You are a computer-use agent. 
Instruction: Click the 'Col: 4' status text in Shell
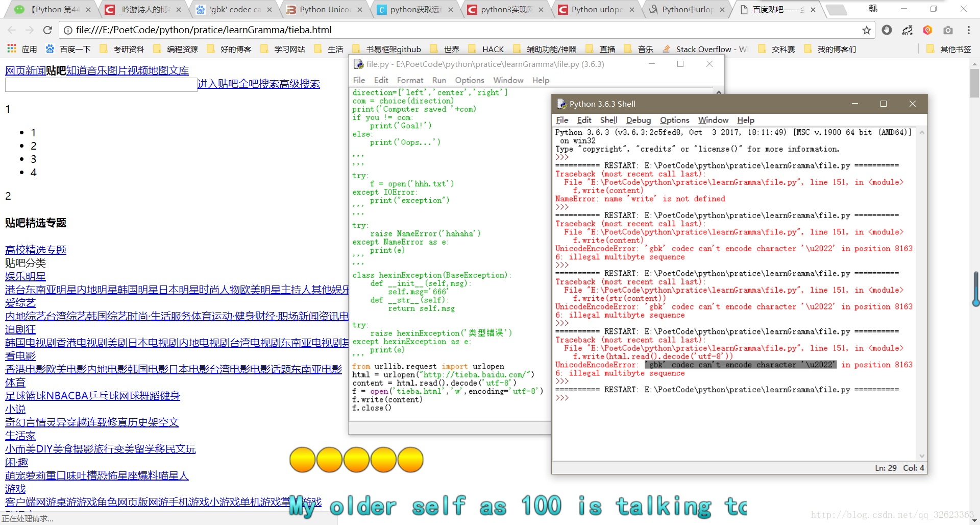[914, 468]
